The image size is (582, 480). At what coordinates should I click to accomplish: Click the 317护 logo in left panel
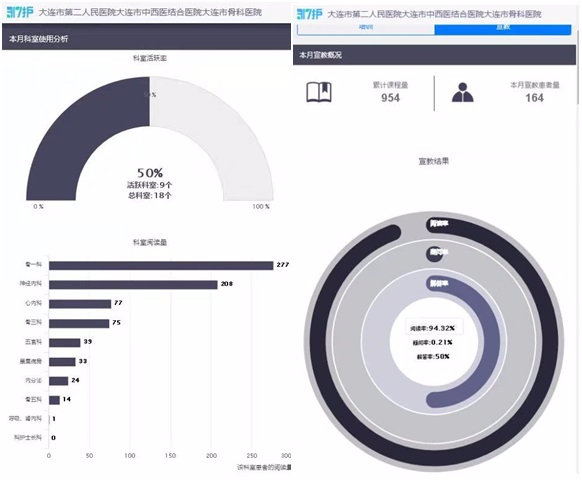coord(20,12)
